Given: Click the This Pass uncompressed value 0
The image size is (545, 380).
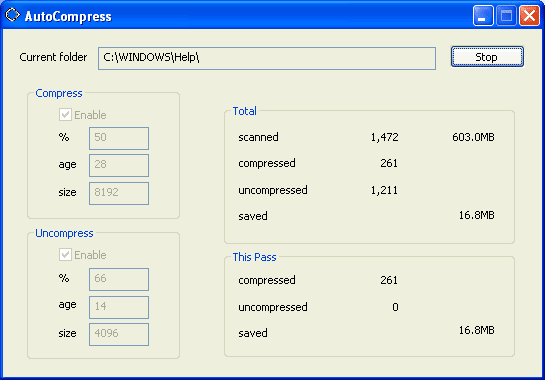Looking at the screenshot, I should (x=395, y=307).
